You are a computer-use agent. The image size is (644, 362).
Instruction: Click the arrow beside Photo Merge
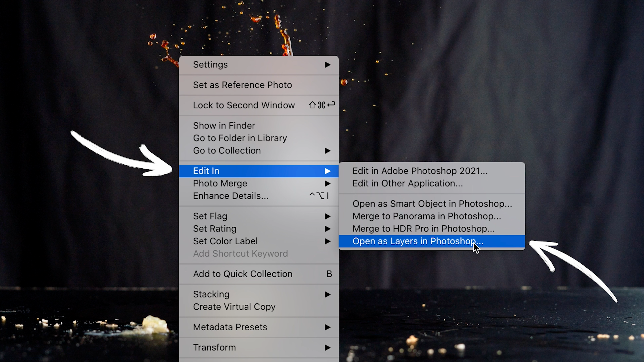[x=328, y=184]
